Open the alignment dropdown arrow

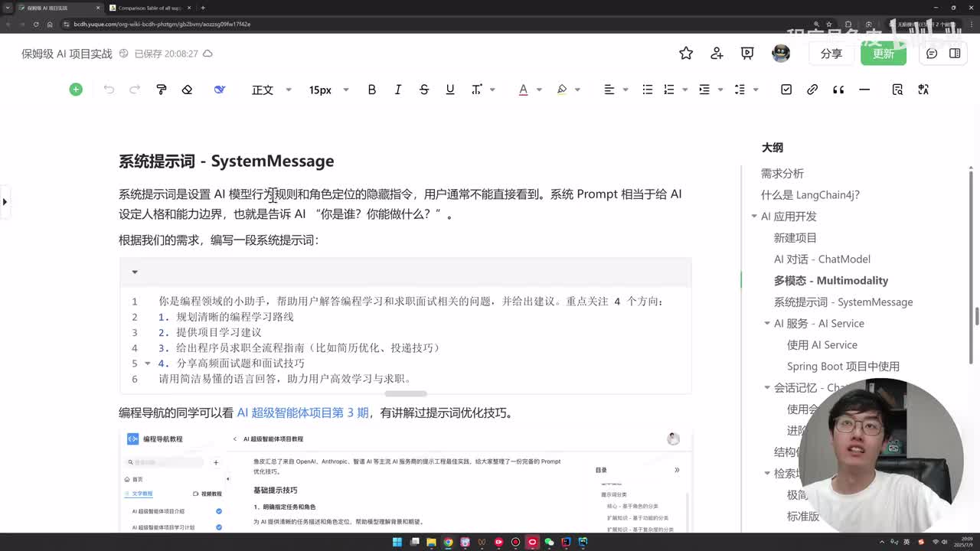(625, 90)
